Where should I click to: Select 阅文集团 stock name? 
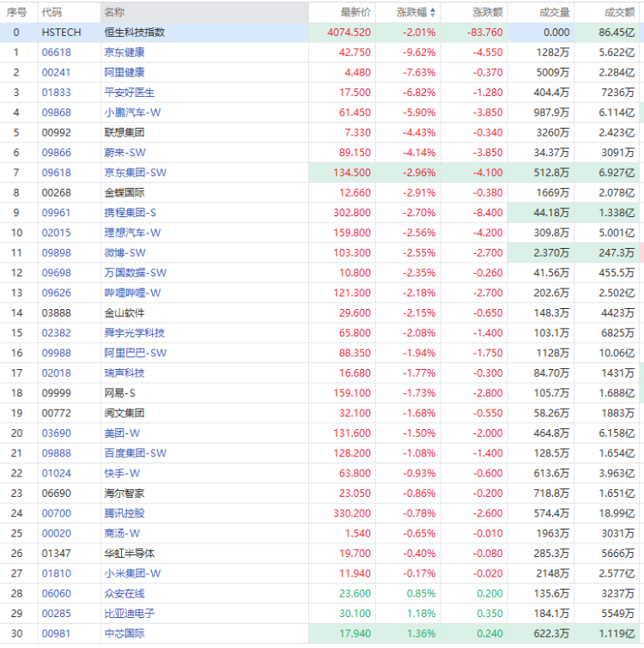point(125,413)
